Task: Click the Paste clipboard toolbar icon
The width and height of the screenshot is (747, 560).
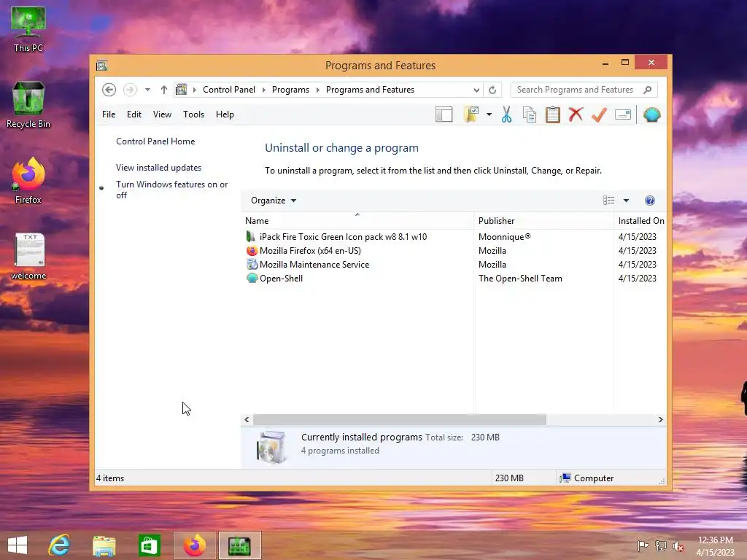Action: 553,114
